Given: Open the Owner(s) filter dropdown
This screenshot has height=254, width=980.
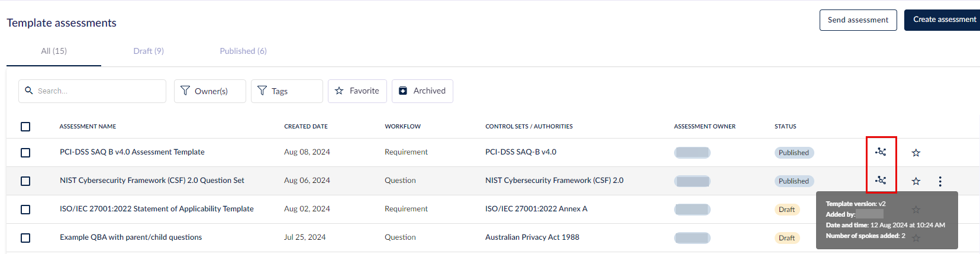Looking at the screenshot, I should pyautogui.click(x=209, y=91).
